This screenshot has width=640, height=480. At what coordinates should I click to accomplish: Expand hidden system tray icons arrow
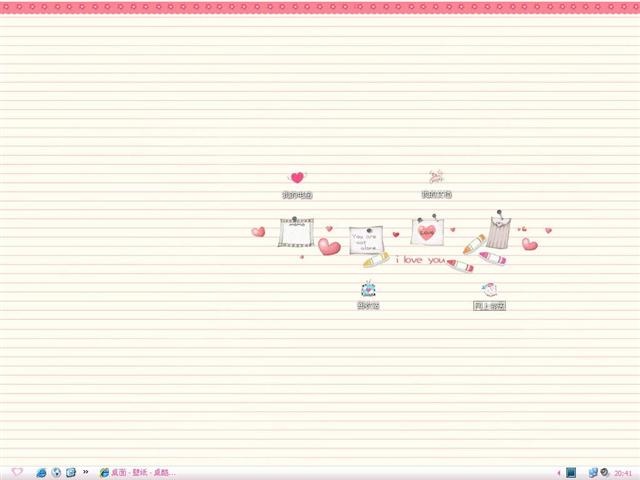pos(558,473)
